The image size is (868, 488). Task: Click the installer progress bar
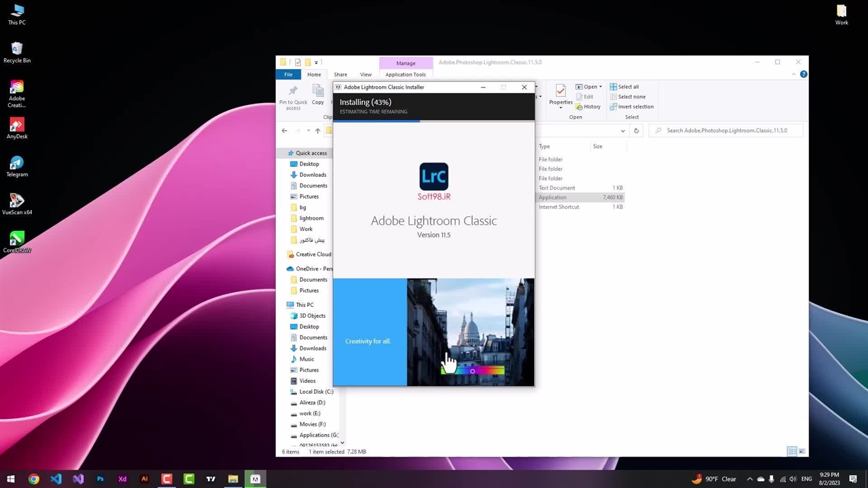(433, 121)
